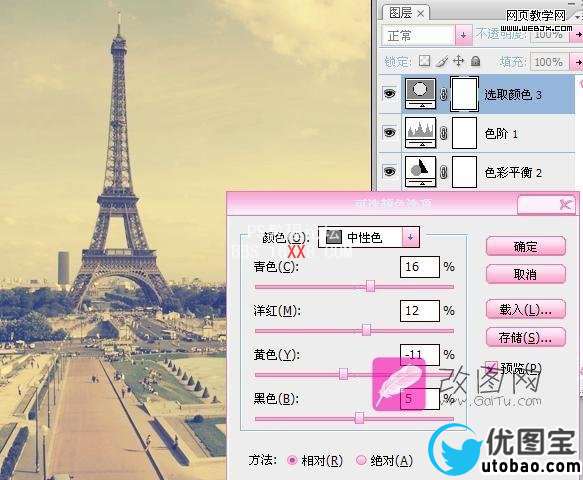Click the lock image pixels brush icon
Viewport: 583px width, 480px height.
pos(441,61)
